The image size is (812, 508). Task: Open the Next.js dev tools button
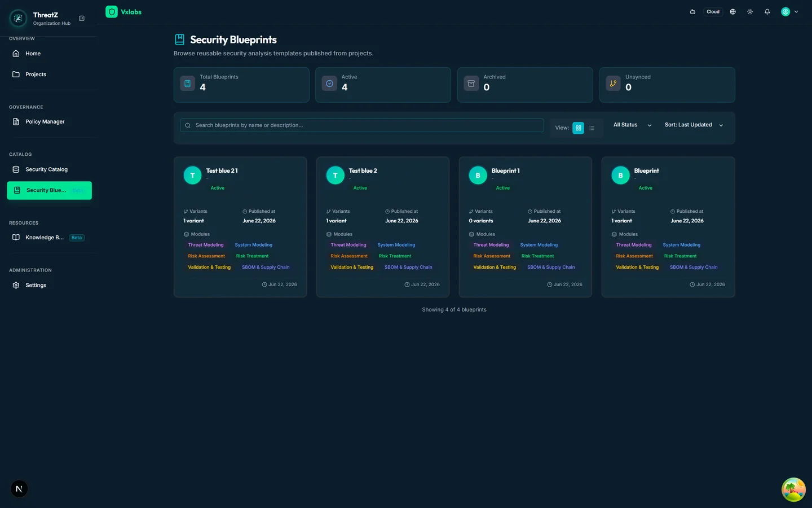(x=19, y=489)
